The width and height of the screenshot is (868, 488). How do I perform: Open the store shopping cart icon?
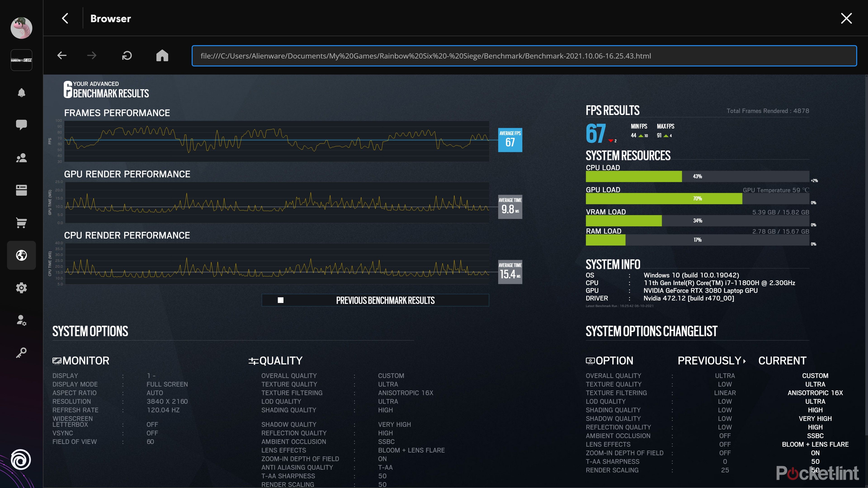pyautogui.click(x=21, y=223)
